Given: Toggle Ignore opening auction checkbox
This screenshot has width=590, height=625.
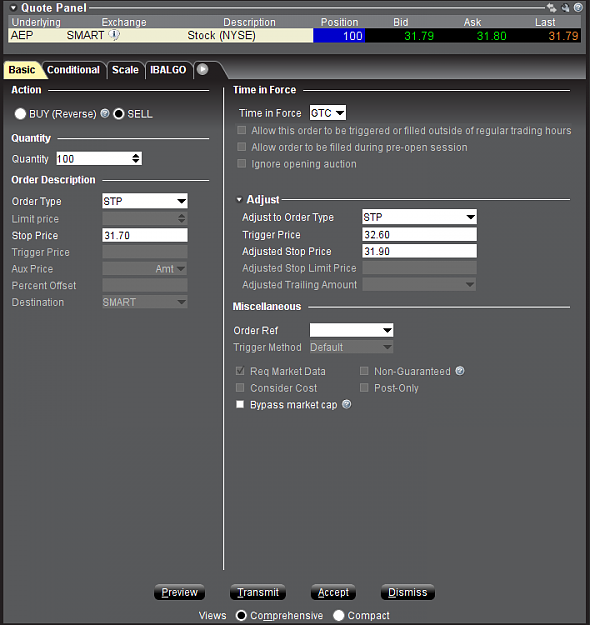Looking at the screenshot, I should [x=242, y=163].
